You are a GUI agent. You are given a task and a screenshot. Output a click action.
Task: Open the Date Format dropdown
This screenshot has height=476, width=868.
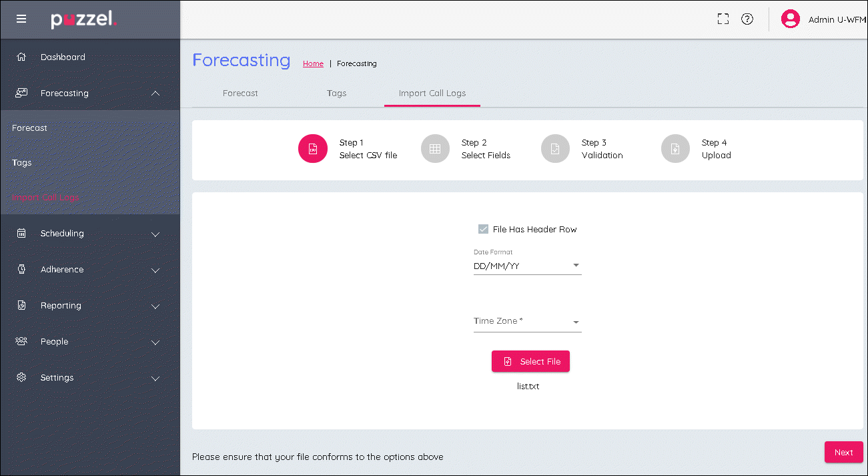(x=527, y=266)
